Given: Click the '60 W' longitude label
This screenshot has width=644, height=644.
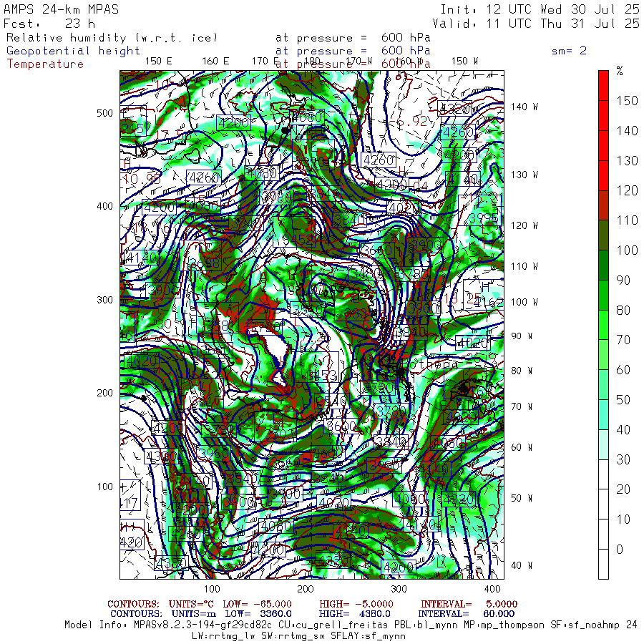Looking at the screenshot, I should pos(522,448).
